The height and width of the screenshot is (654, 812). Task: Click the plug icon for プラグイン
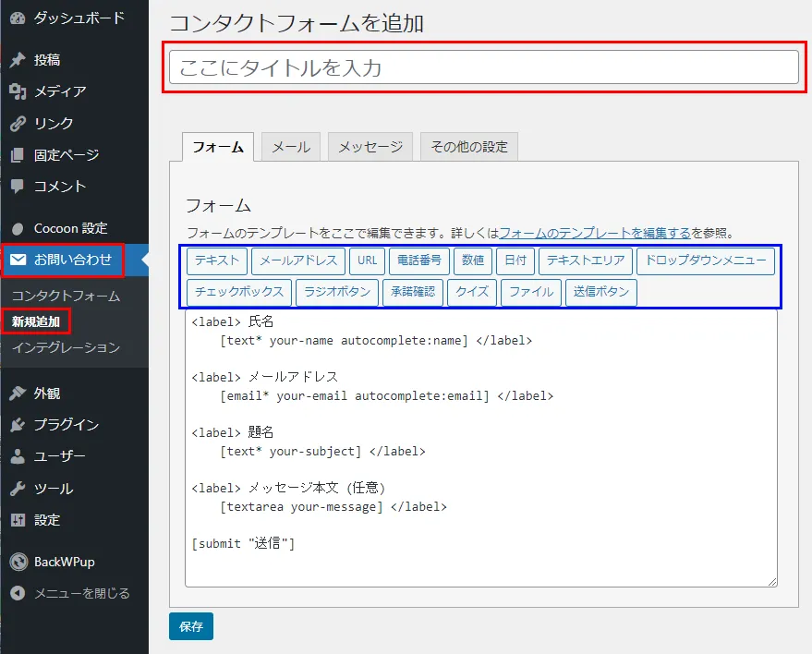point(18,425)
